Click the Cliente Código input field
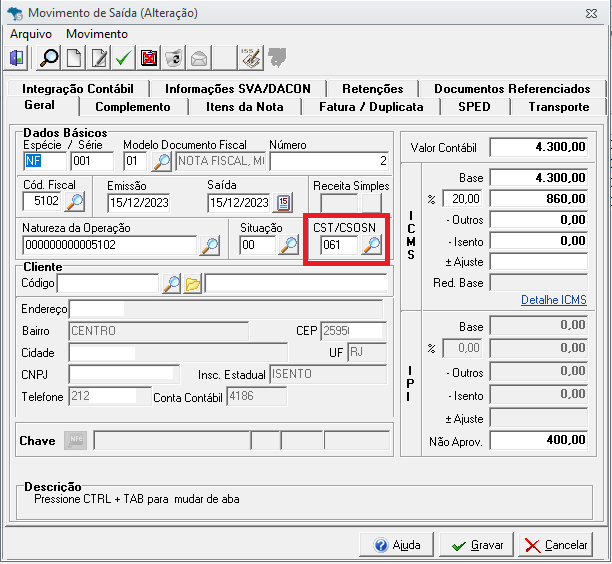Image resolution: width=612 pixels, height=564 pixels. tap(108, 283)
